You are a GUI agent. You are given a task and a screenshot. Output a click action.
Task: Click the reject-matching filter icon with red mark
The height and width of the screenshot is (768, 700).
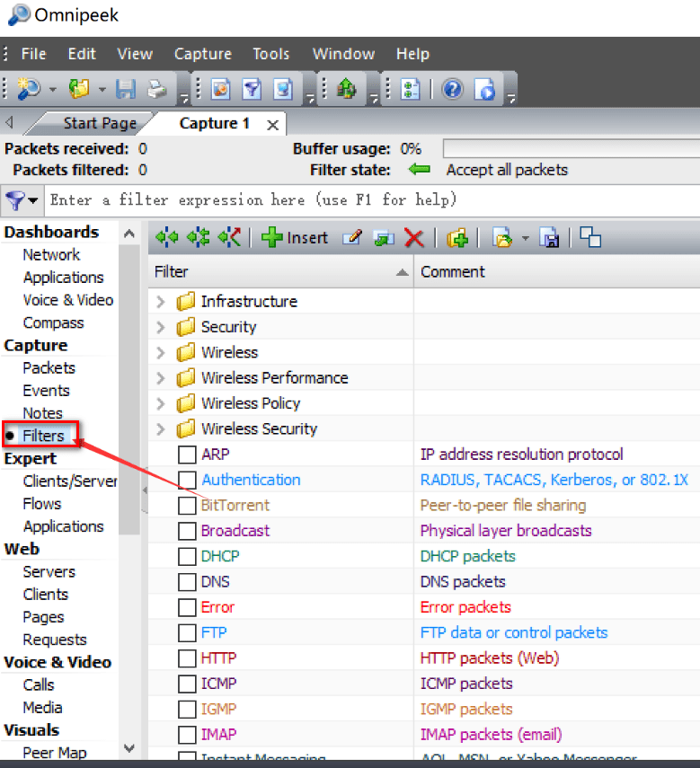point(229,238)
